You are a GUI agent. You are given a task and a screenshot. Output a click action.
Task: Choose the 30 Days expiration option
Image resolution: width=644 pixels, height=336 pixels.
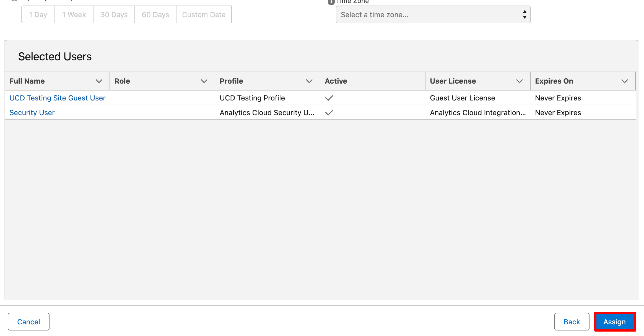click(114, 15)
